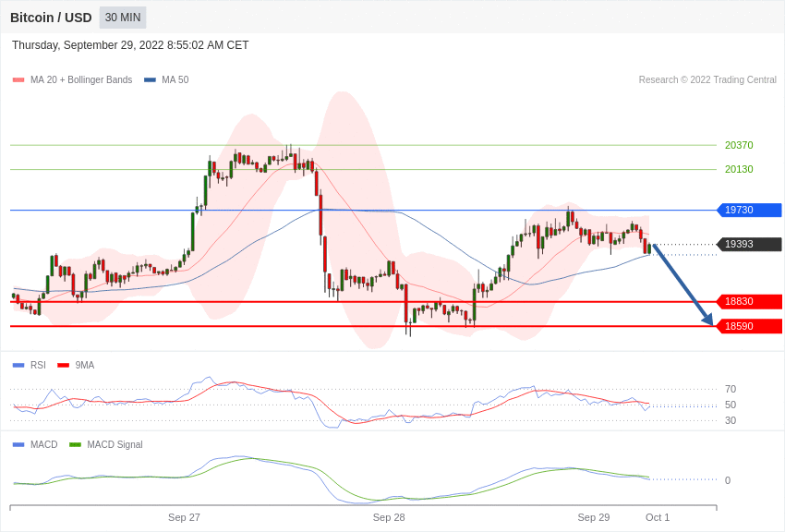Click the MA 20 + Bollinger Bands legend label
This screenshot has height=532, width=785.
pyautogui.click(x=81, y=79)
